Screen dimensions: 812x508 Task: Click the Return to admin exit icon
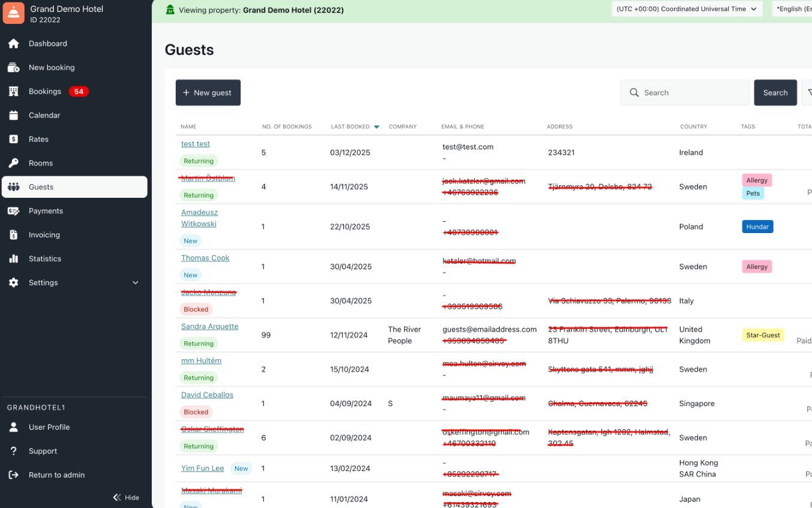tap(14, 475)
